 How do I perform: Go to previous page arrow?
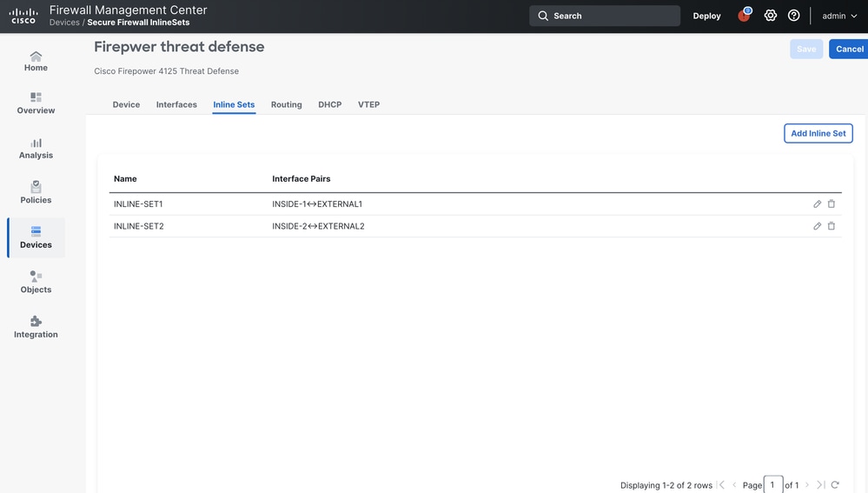tap(734, 484)
